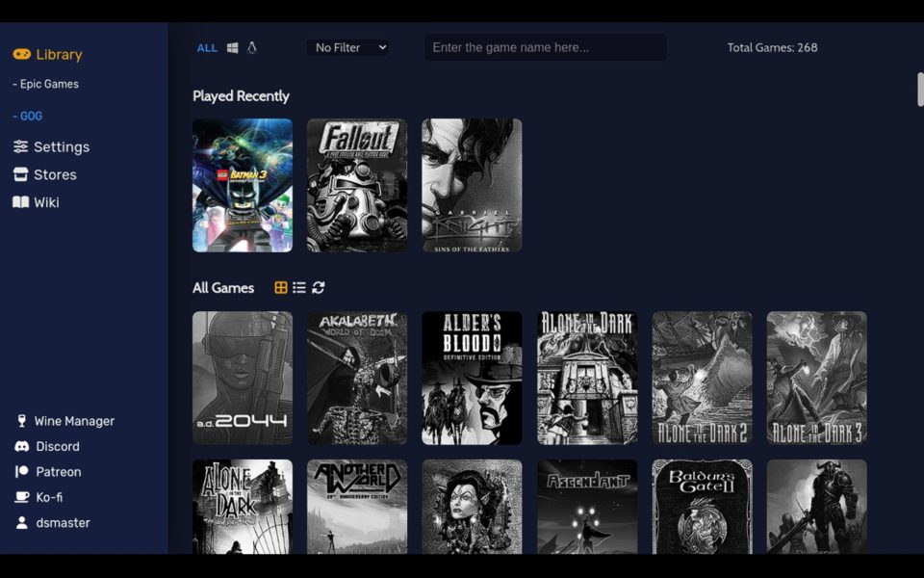Show the Epic Games library
This screenshot has height=578, width=924.
46,85
